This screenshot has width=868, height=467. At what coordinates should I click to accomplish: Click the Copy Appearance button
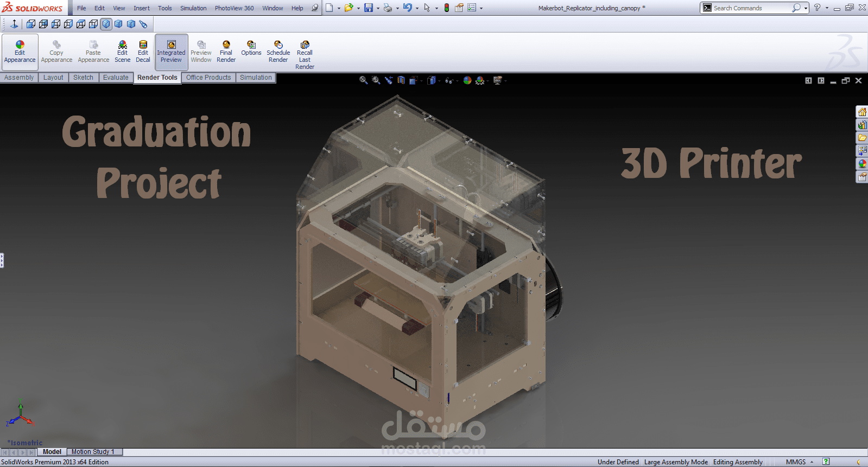(56, 52)
